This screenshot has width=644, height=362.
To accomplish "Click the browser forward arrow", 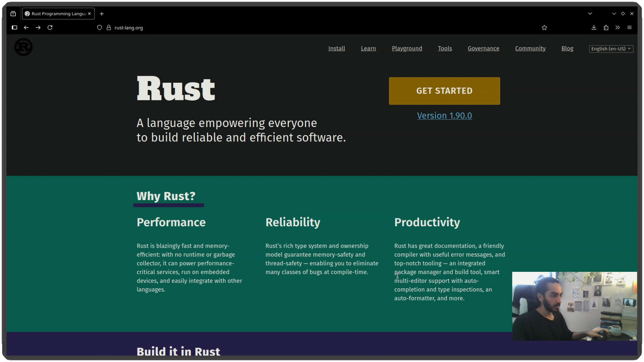I will pos(38,27).
